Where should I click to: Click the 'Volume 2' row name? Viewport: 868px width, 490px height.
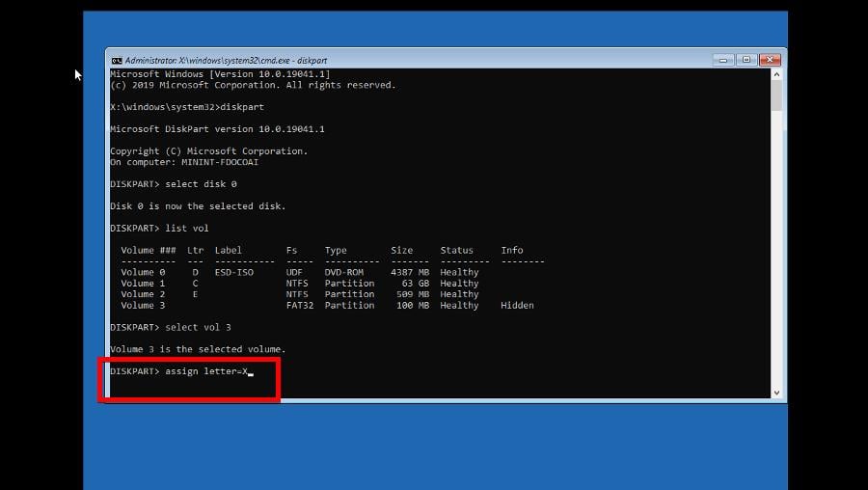tap(143, 294)
